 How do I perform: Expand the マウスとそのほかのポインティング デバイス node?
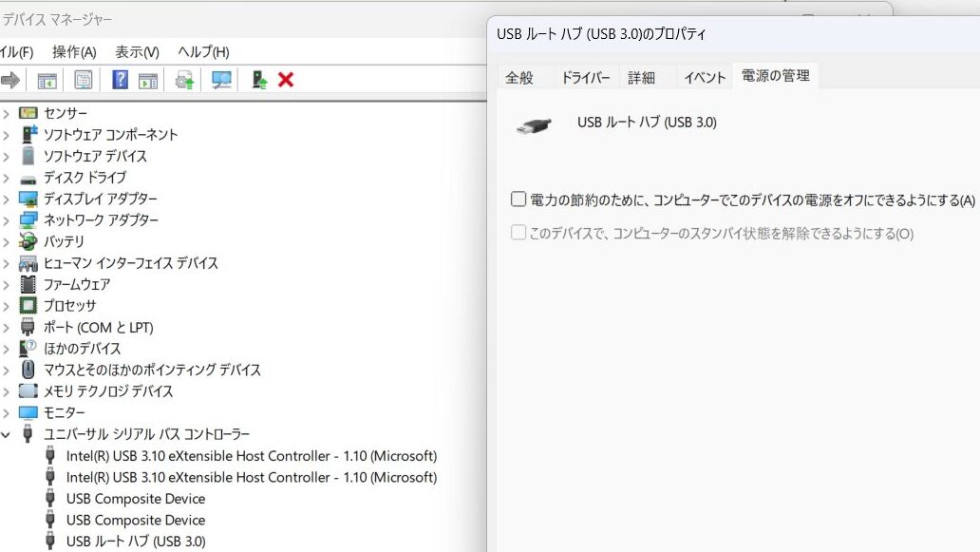[7, 370]
